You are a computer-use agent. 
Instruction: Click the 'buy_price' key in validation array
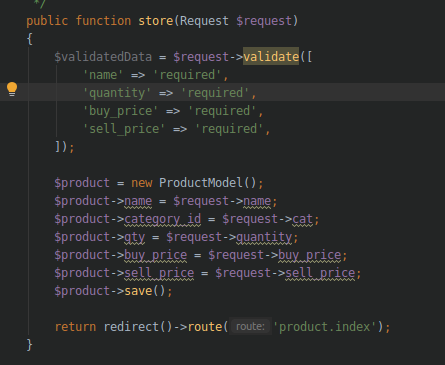tap(120, 111)
